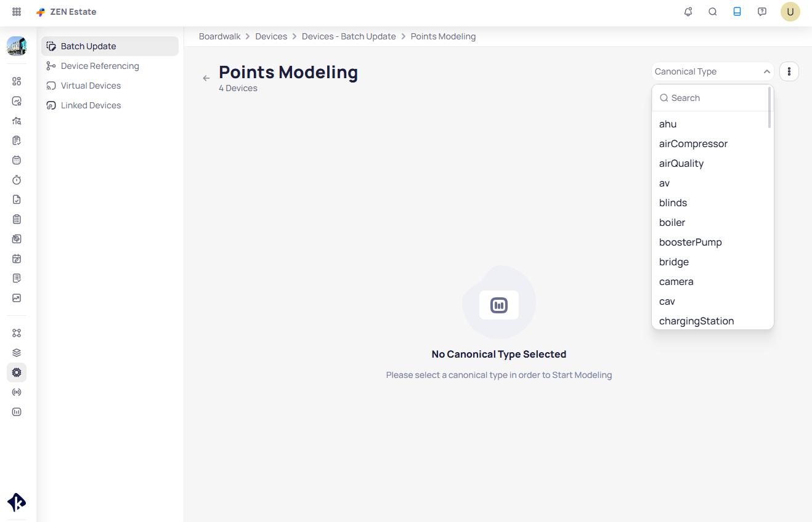The height and width of the screenshot is (522, 812).
Task: Select cav option
Action: pyautogui.click(x=710, y=301)
